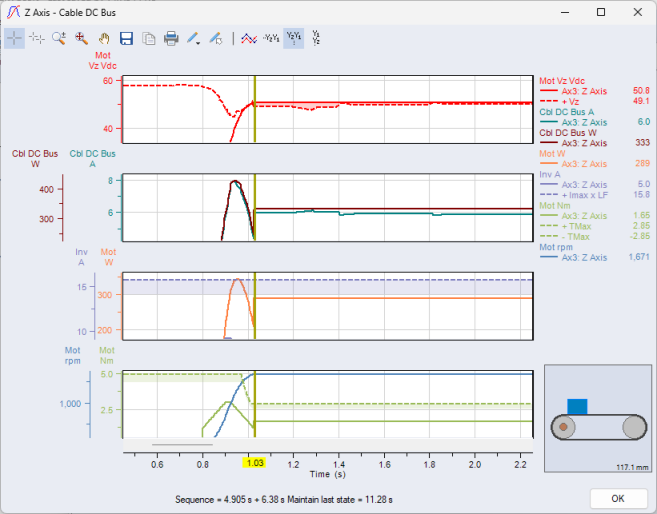
Task: Save the chart with the floppy disk icon
Action: (126, 38)
